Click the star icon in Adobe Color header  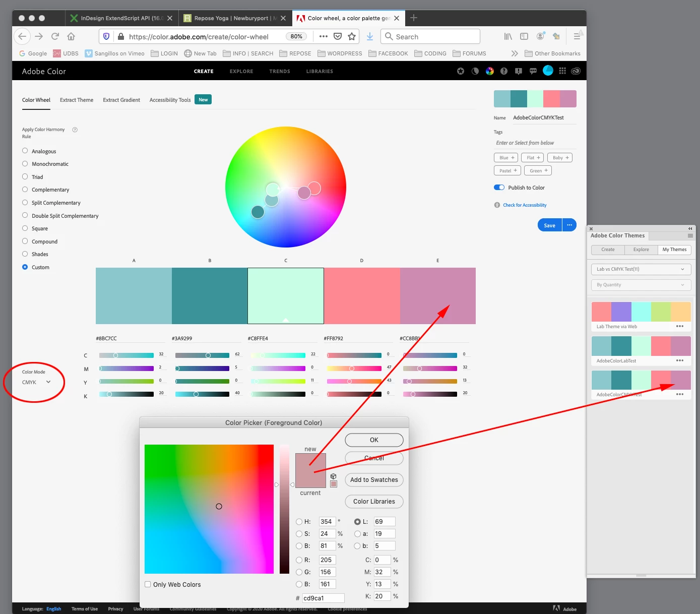[461, 71]
